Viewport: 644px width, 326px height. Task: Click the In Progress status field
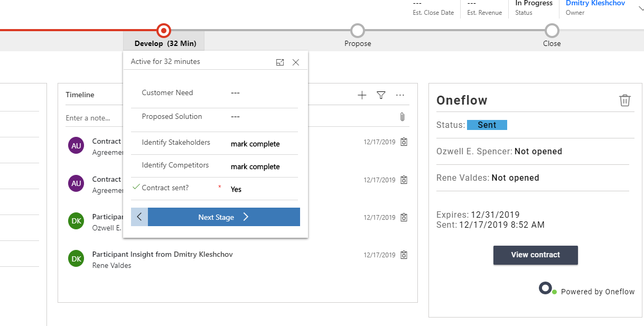pos(534,7)
